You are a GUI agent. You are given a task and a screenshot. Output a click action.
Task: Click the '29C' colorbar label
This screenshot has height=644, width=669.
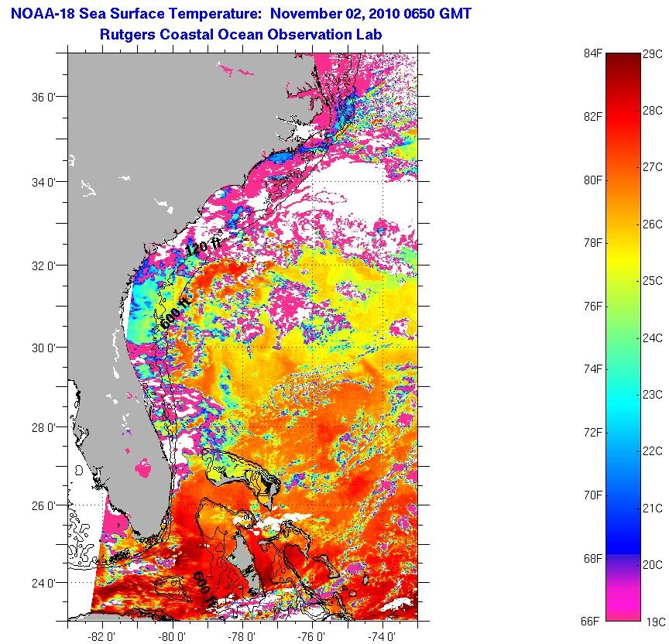pos(653,54)
